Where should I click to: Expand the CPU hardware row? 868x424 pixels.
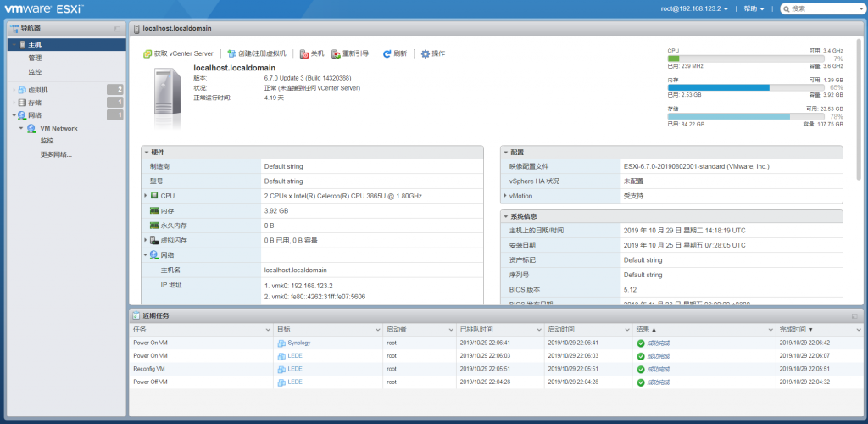146,196
